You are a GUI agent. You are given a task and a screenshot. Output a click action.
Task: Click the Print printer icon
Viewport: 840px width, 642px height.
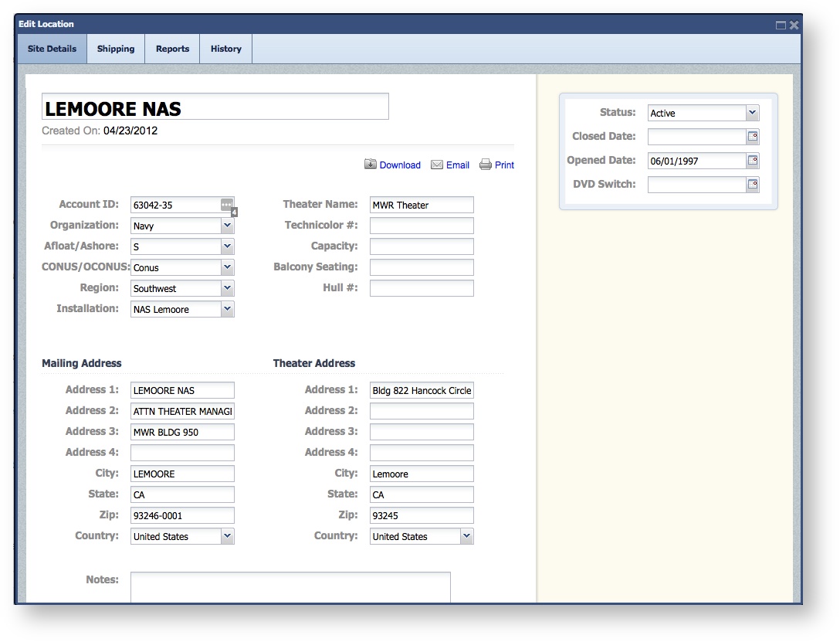[x=486, y=165]
